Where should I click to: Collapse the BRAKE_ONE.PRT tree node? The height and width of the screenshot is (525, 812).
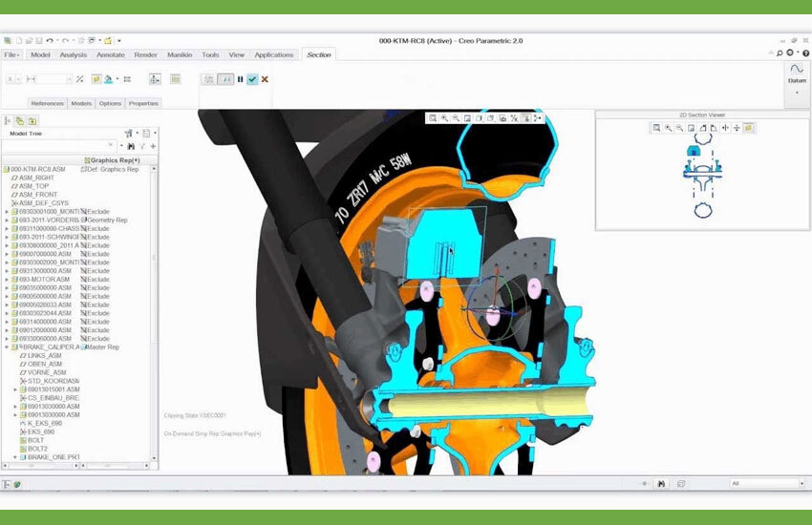(15, 457)
